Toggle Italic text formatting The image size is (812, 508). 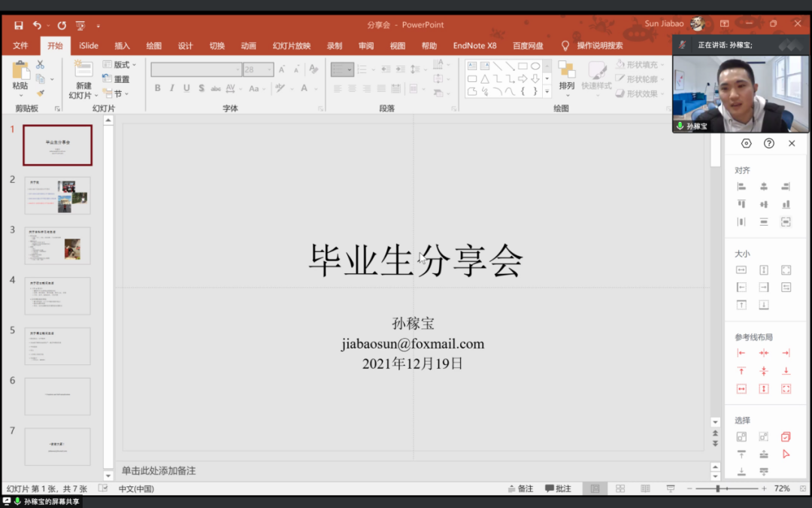pos(172,88)
